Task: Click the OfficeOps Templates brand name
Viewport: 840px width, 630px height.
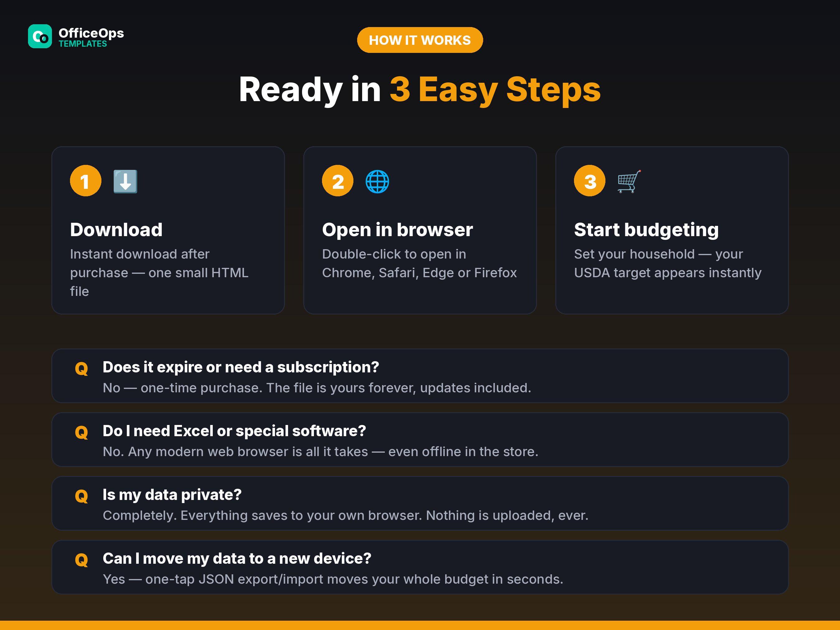Action: [91, 37]
